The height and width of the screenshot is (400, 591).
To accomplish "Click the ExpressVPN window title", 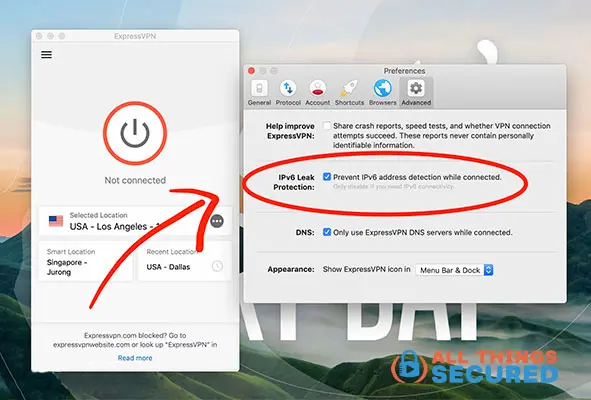I will 135,36.
